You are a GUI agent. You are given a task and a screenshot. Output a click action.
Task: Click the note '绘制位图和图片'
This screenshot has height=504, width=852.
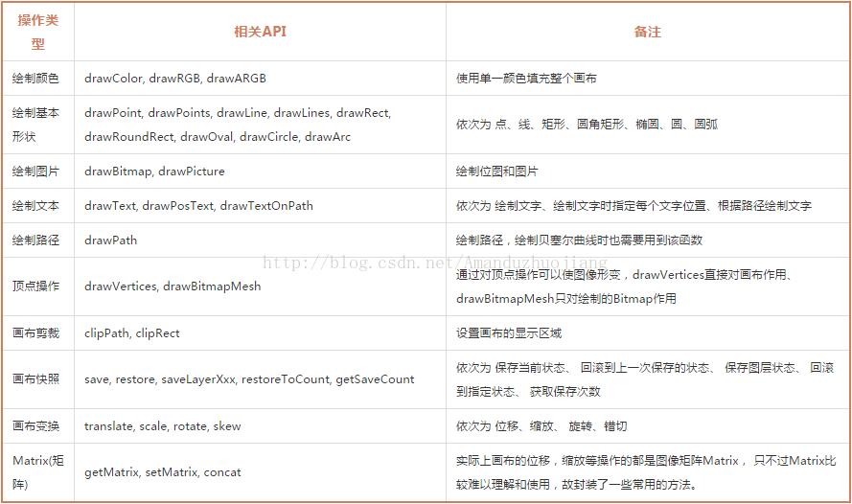pos(496,172)
